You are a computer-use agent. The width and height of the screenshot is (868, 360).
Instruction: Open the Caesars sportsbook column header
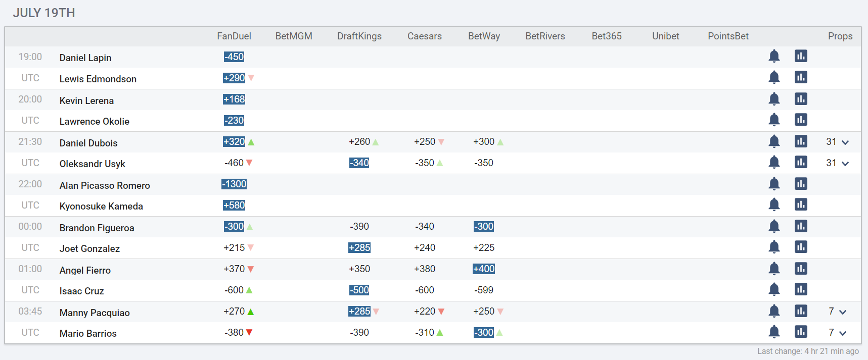(x=425, y=36)
